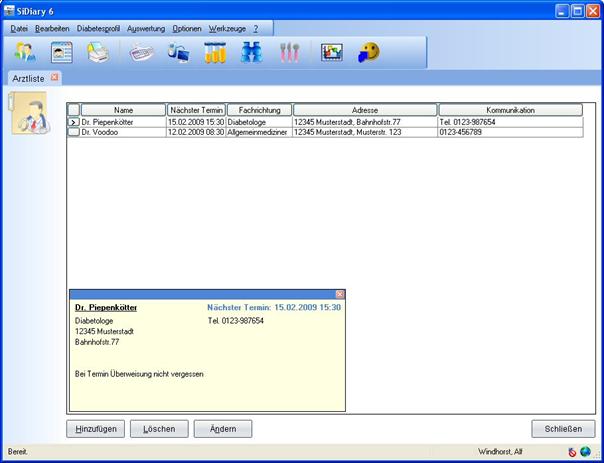Viewport: 604px width, 463px height.
Task: Click the Diabetologe table cell
Action: tap(259, 122)
